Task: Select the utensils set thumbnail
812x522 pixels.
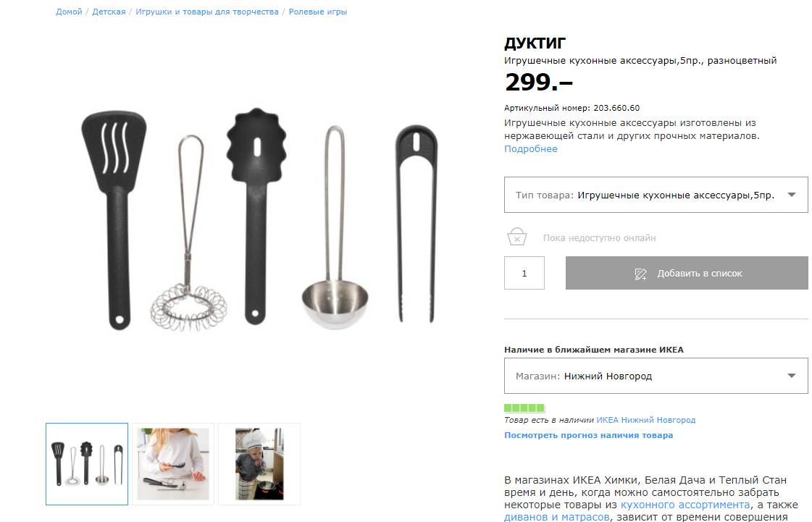Action: (87, 464)
